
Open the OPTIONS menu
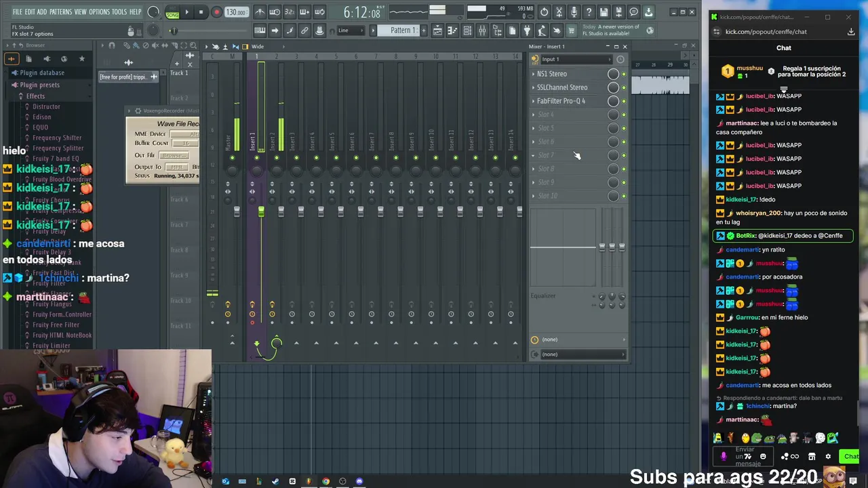(99, 12)
